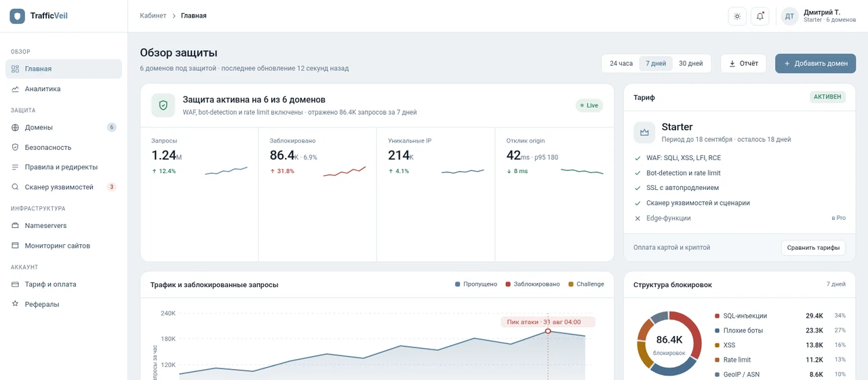Click the Добавить домен button
Screen dimensions: 868x380
[816, 64]
